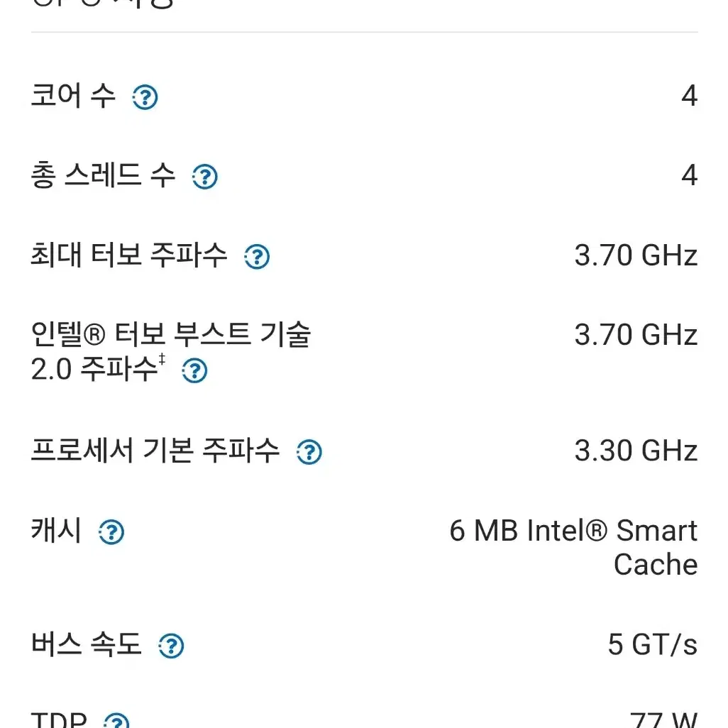Show help for 프로세서 기본 주파수

(309, 452)
